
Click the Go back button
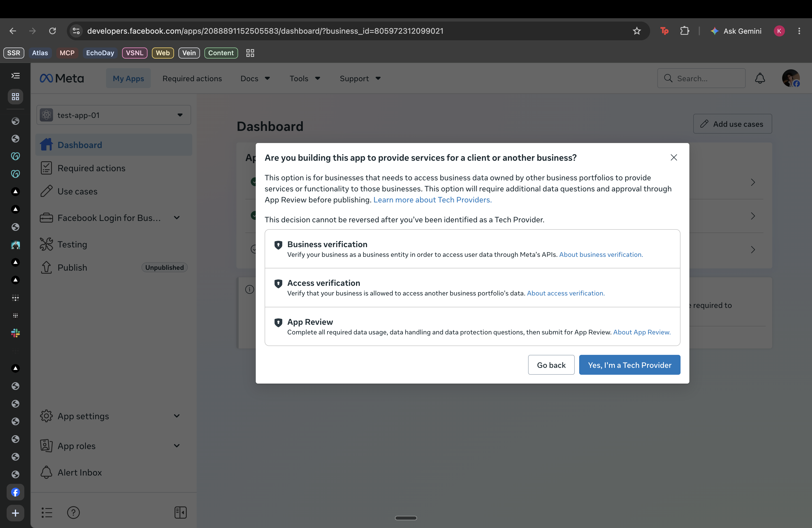[551, 365]
